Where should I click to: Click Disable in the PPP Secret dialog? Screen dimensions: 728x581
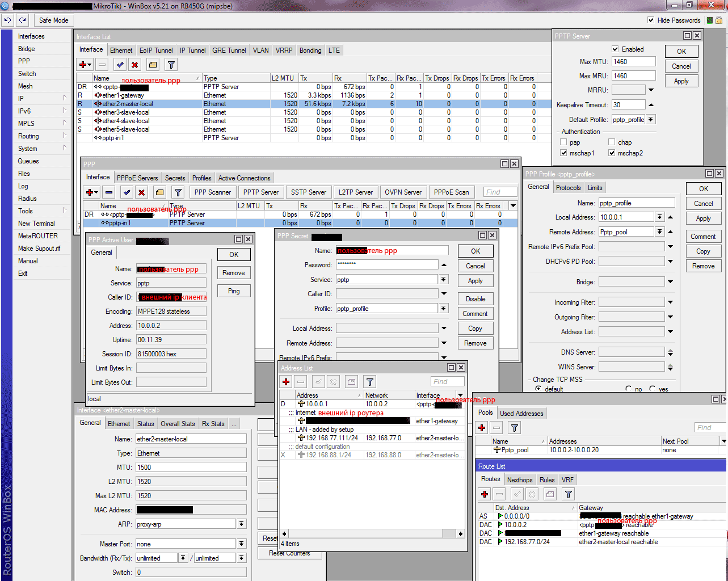(x=475, y=299)
